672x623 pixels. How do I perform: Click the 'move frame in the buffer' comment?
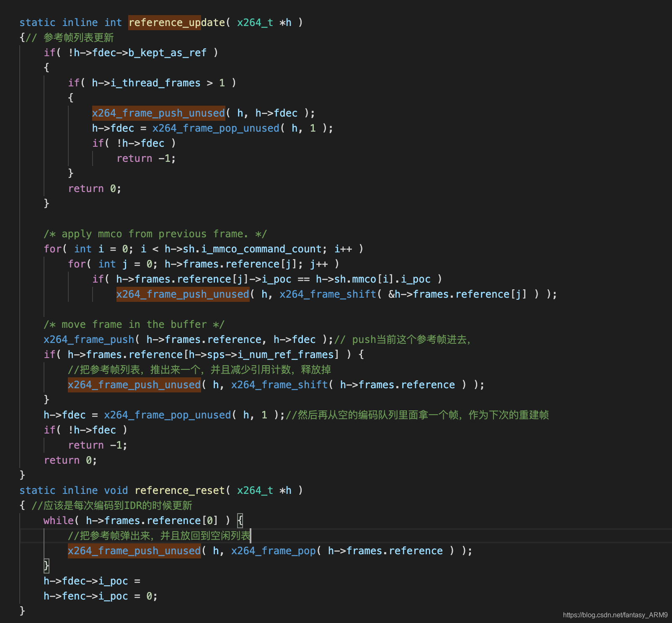click(134, 324)
